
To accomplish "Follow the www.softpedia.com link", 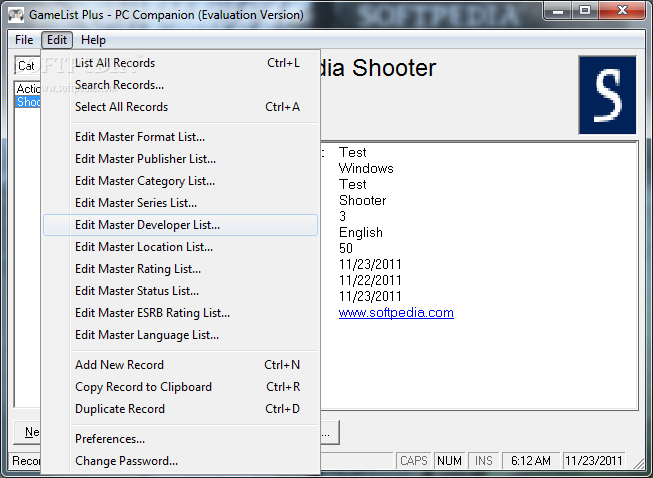I will click(x=396, y=313).
